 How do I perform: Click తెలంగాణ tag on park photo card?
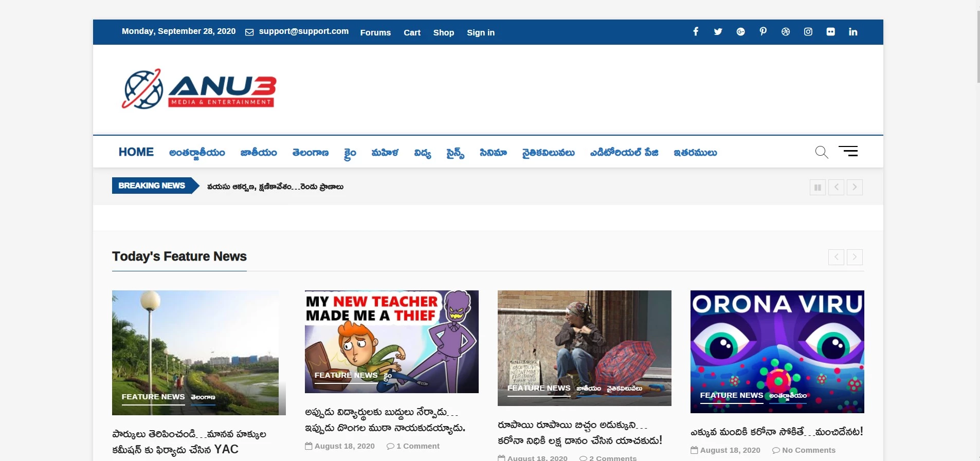tap(203, 397)
